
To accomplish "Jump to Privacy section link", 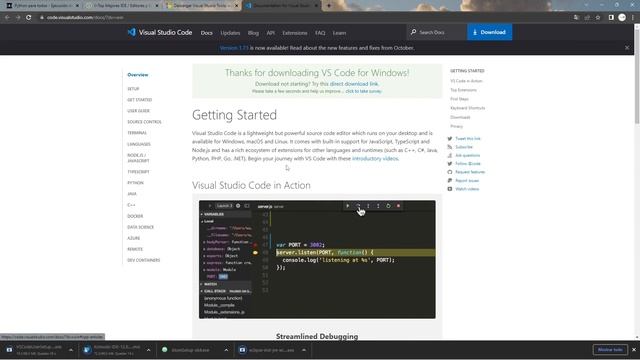I will coord(456,126).
